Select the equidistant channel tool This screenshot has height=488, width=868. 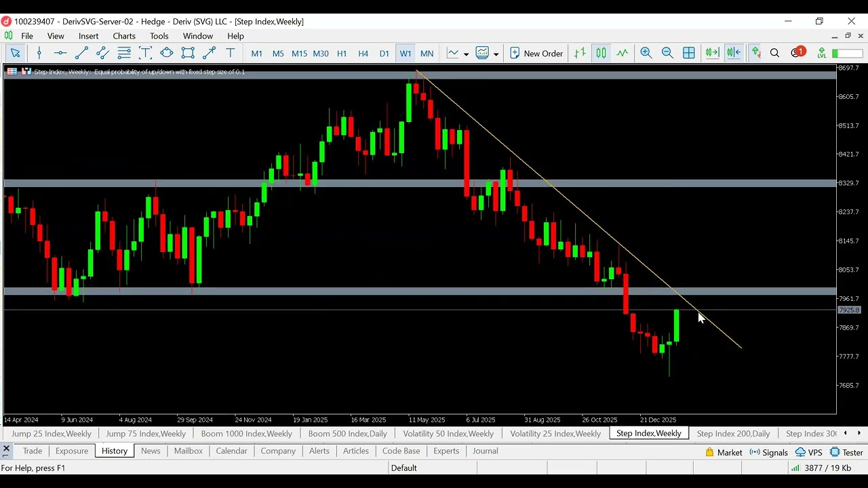point(102,53)
